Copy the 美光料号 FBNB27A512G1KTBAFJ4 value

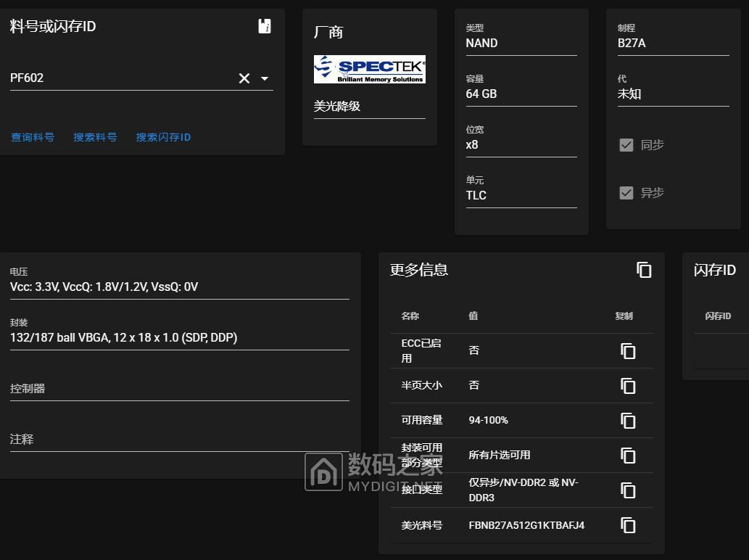coord(628,525)
